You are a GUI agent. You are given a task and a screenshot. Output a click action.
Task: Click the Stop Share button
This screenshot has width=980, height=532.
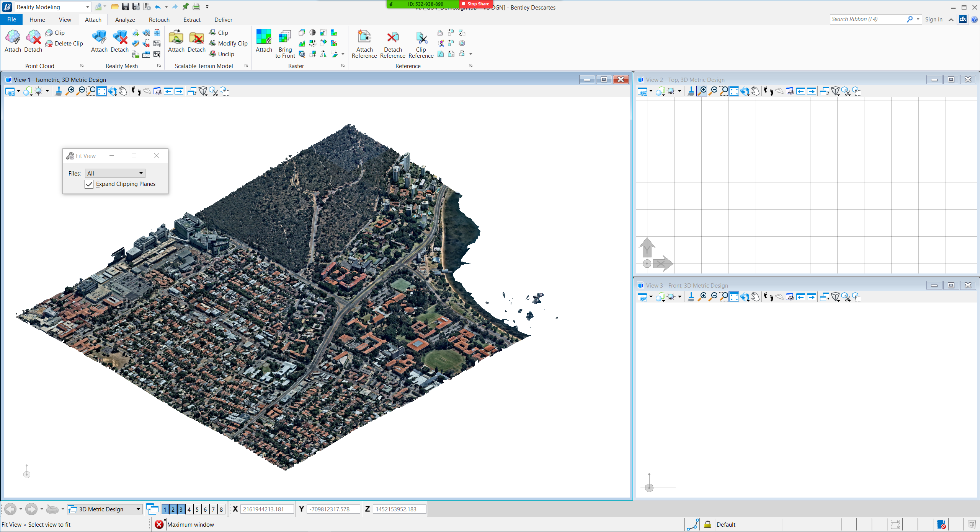[x=475, y=4]
